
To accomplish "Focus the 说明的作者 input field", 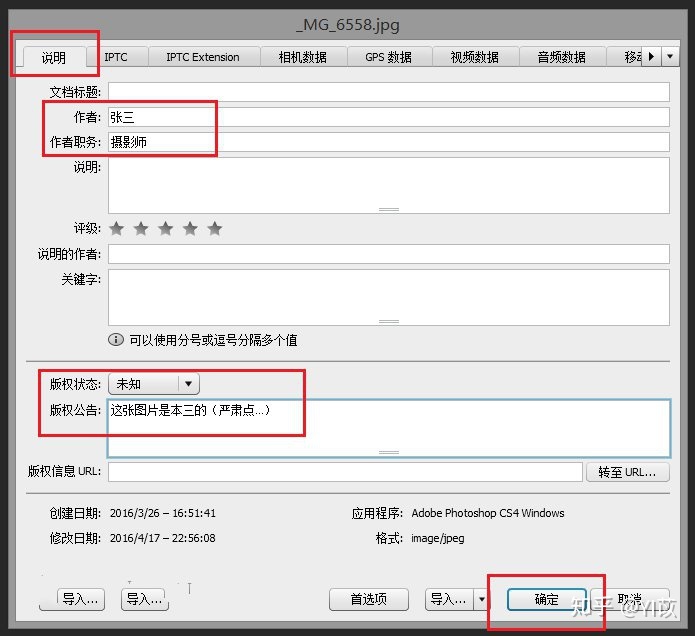I will 389,254.
